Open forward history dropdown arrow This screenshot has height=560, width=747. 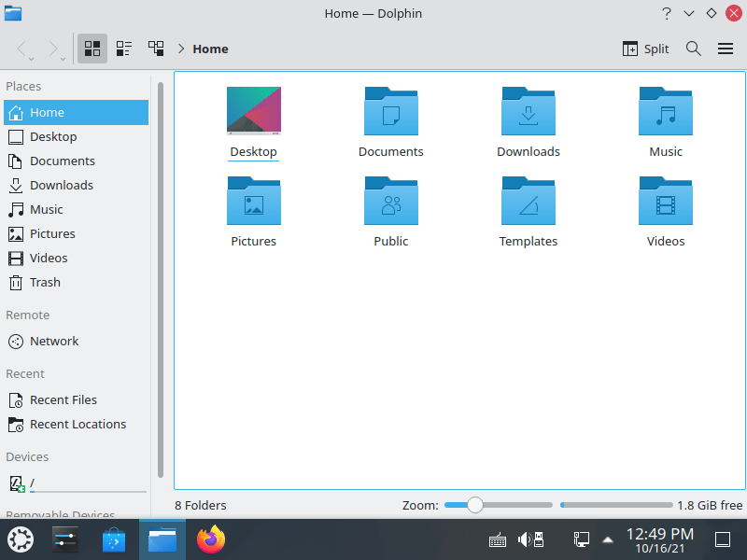click(x=63, y=59)
